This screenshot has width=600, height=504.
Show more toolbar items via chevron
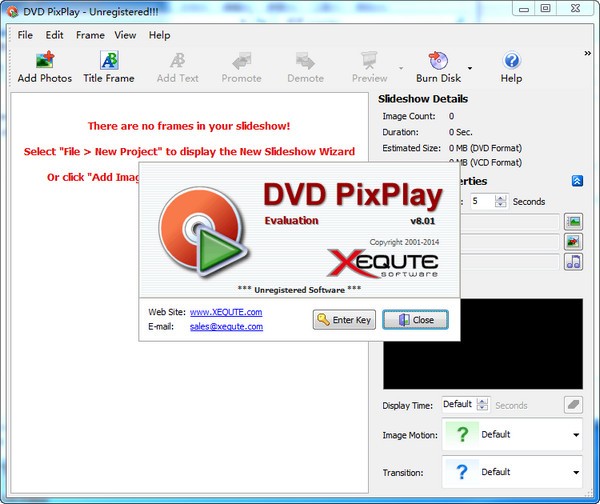pos(587,53)
